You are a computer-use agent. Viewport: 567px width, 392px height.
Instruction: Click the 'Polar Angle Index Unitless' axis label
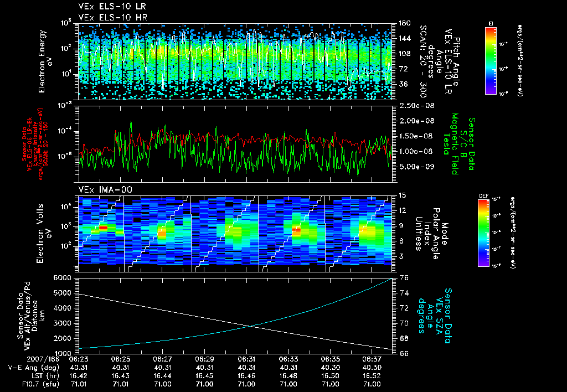pos(427,234)
